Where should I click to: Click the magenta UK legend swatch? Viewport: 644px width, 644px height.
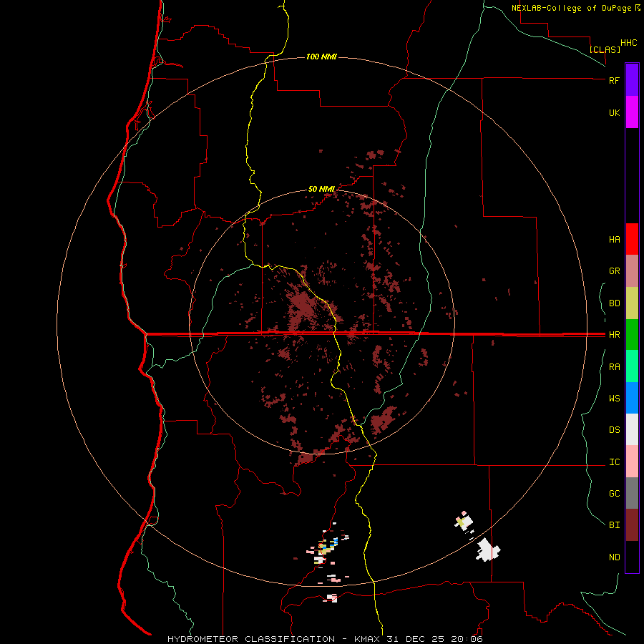point(632,112)
